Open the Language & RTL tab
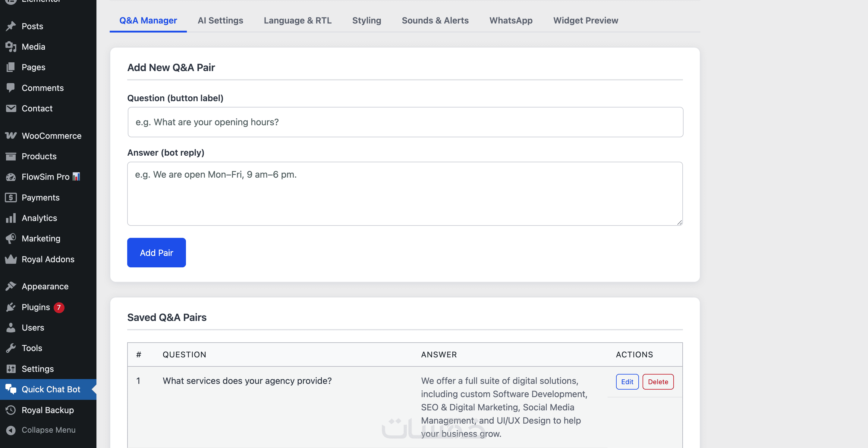 (297, 20)
